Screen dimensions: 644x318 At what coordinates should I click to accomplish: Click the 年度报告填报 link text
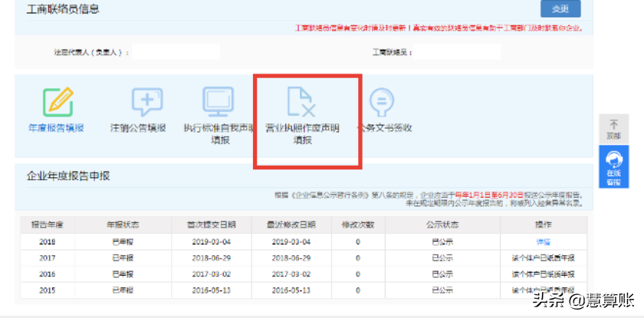pos(56,128)
